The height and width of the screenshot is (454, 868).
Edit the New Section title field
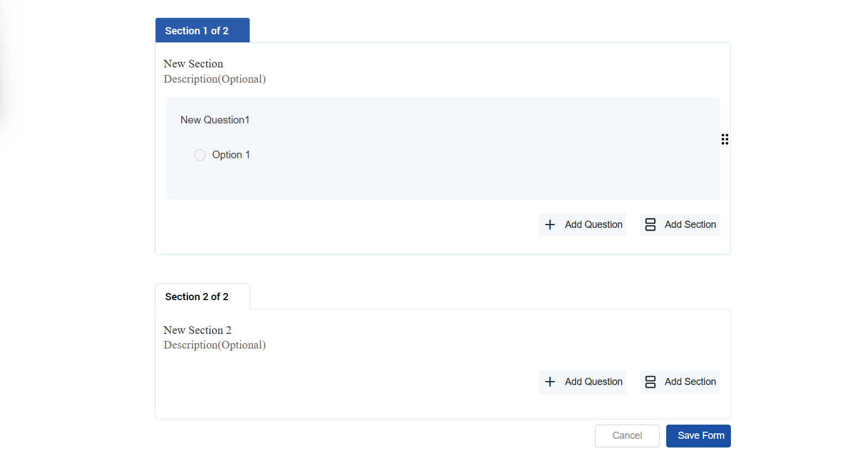pyautogui.click(x=194, y=64)
